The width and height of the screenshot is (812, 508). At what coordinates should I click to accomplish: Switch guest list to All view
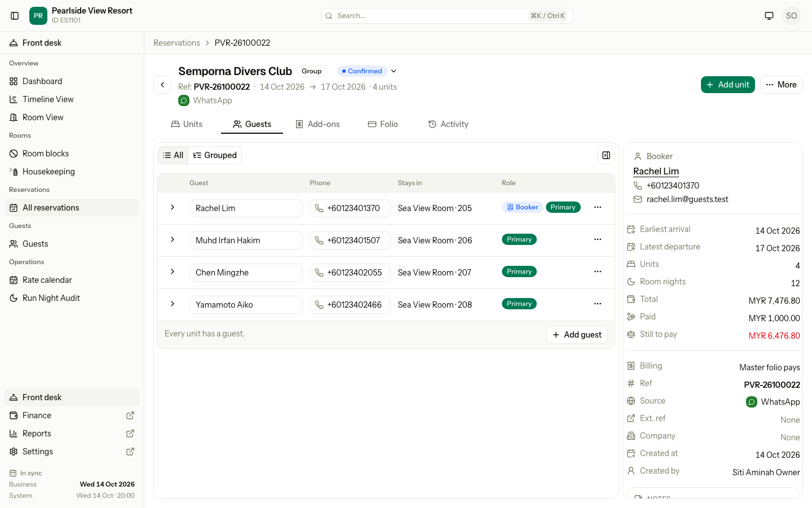point(173,155)
